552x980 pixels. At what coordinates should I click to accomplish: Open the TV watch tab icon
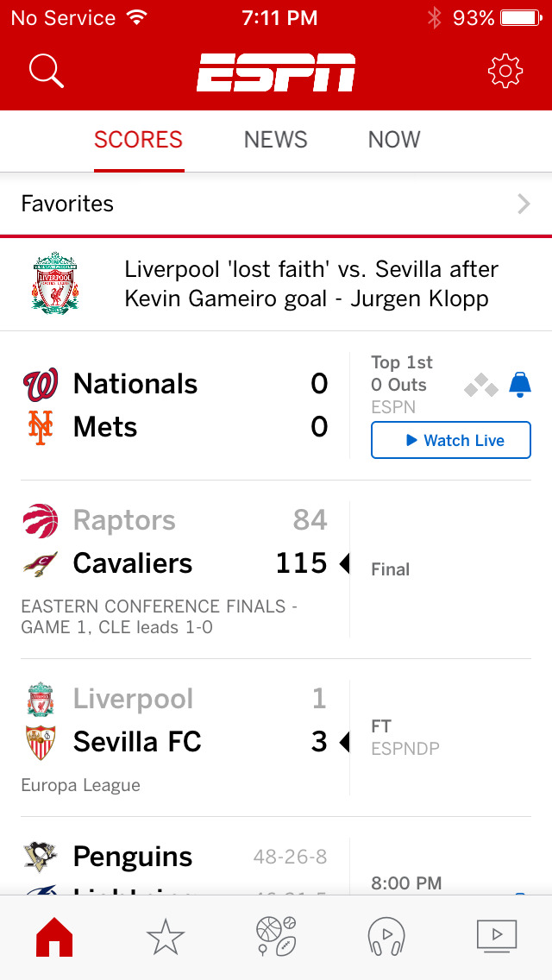(497, 935)
